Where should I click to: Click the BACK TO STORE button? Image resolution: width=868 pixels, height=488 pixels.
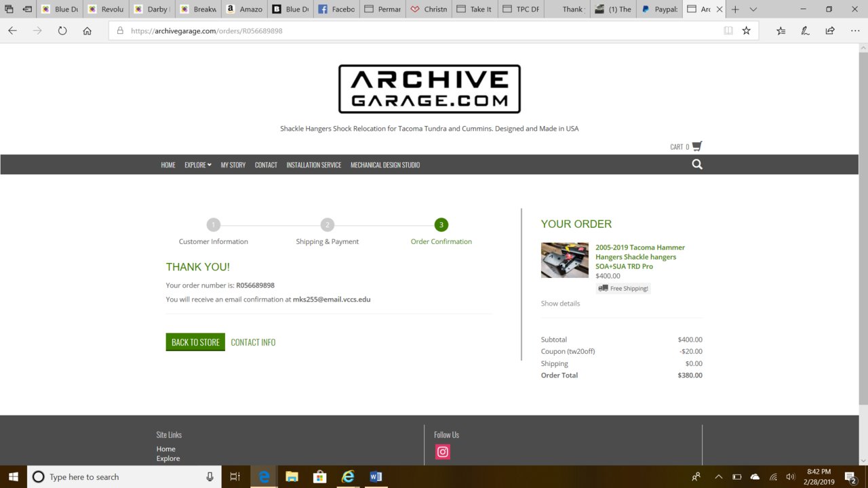(x=195, y=342)
